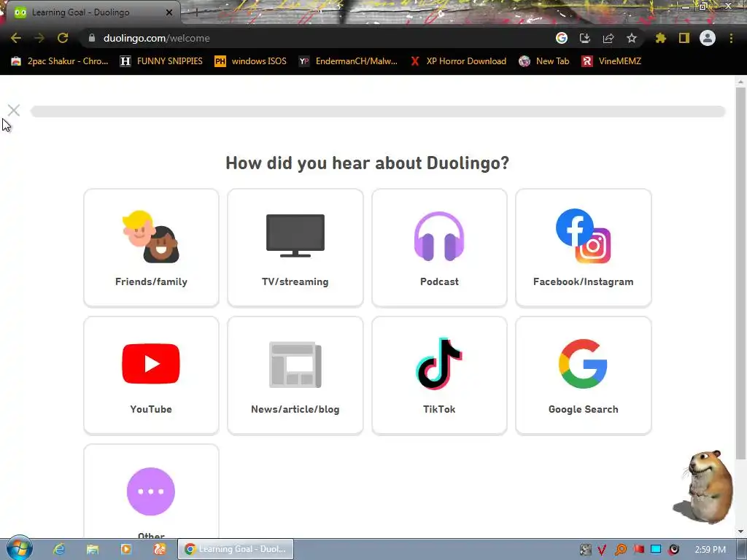Open the XP Horror Download bookmark

click(458, 61)
